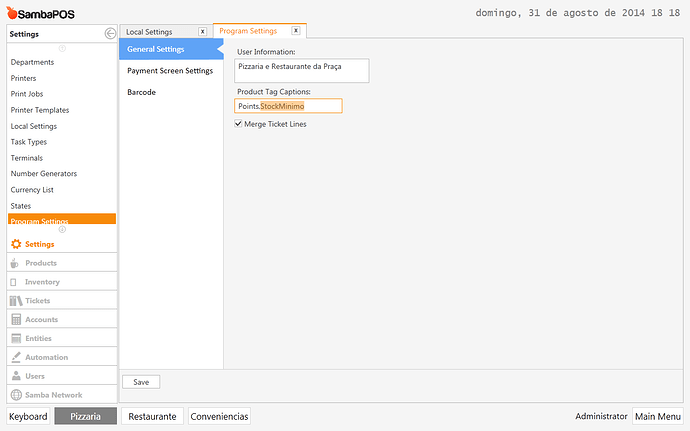This screenshot has height=431, width=690.
Task: Expand the Samba Network category
Action: [x=62, y=395]
